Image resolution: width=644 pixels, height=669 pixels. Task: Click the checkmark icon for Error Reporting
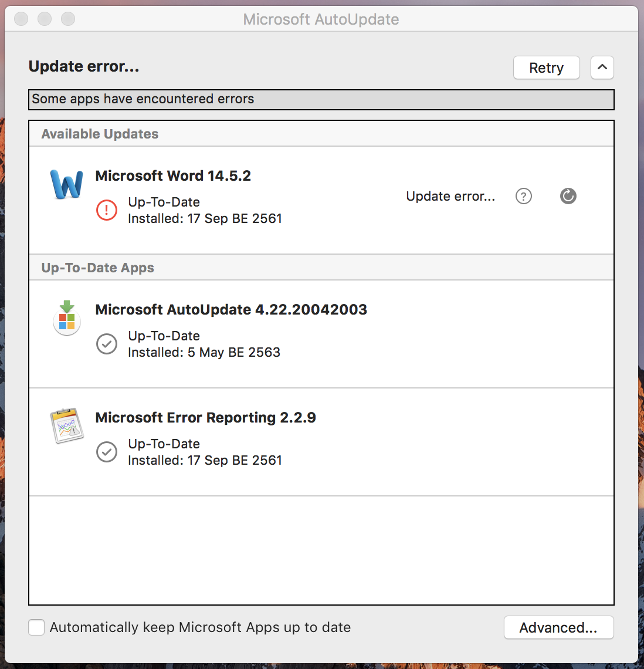click(x=107, y=452)
